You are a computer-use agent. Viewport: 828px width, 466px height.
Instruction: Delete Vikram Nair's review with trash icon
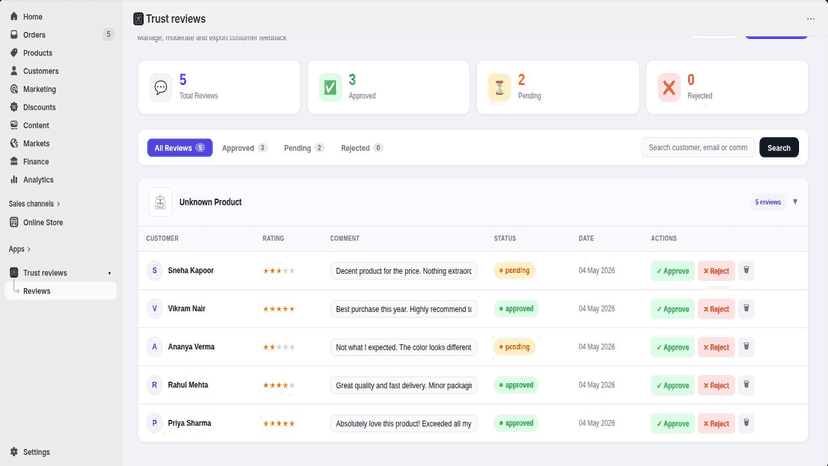click(x=746, y=308)
